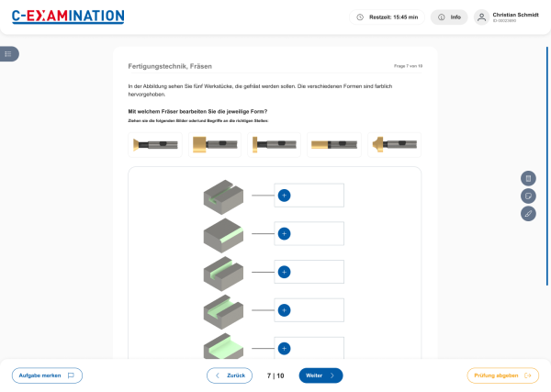This screenshot has height=392, width=551.
Task: Select the fifth milling cutter image
Action: [394, 144]
